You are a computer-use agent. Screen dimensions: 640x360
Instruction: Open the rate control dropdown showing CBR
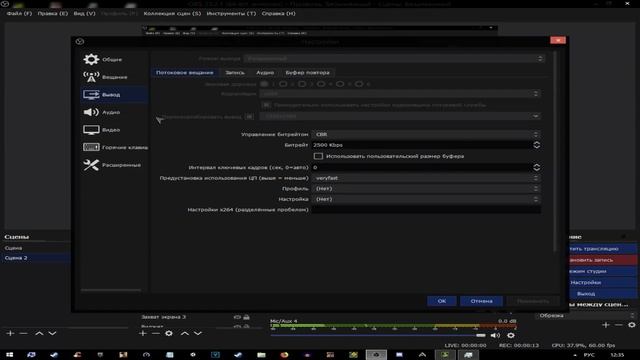426,134
